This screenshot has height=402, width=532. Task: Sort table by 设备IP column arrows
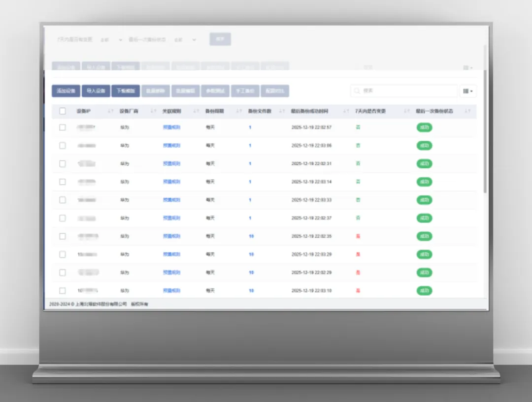(x=111, y=111)
